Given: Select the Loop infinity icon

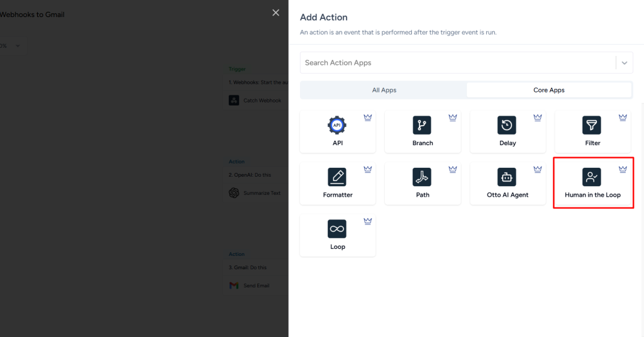Looking at the screenshot, I should coord(337,229).
